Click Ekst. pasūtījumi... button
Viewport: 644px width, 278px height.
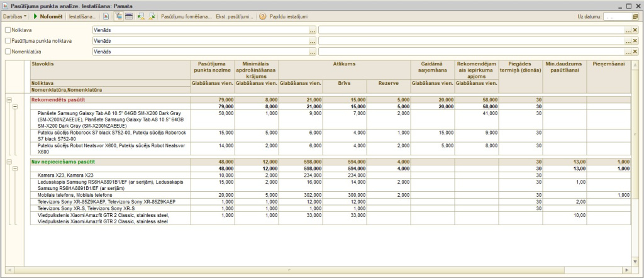[234, 16]
